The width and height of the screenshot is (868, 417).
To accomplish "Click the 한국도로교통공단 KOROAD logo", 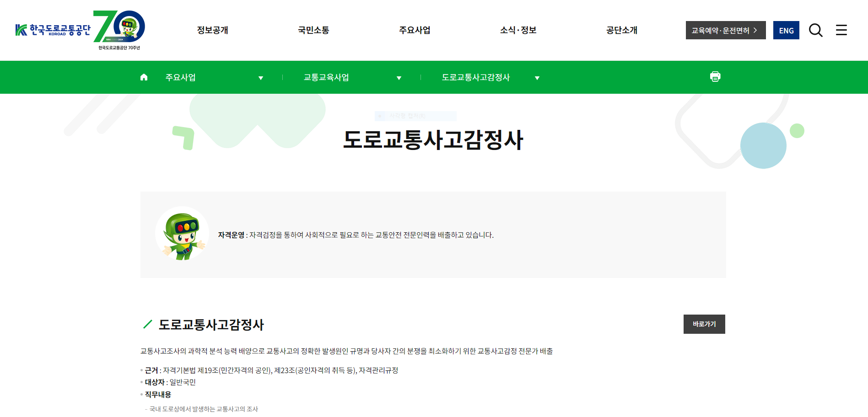I will pos(55,29).
